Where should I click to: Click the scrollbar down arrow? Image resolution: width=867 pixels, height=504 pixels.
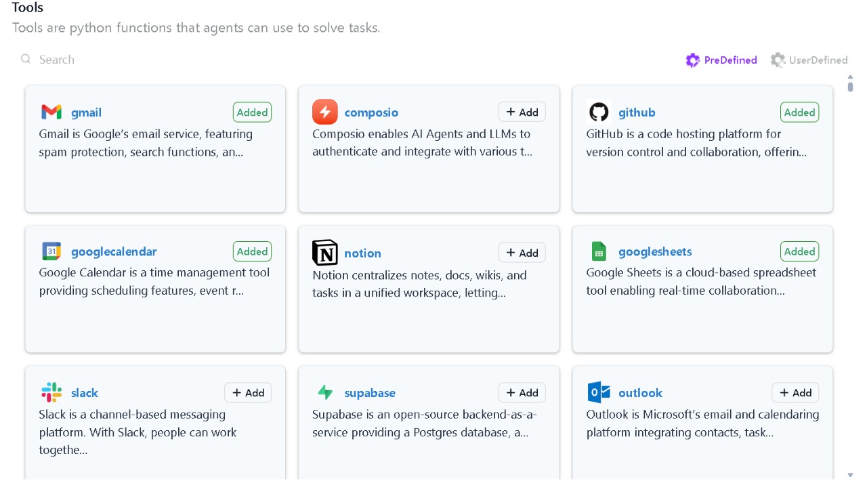851,475
